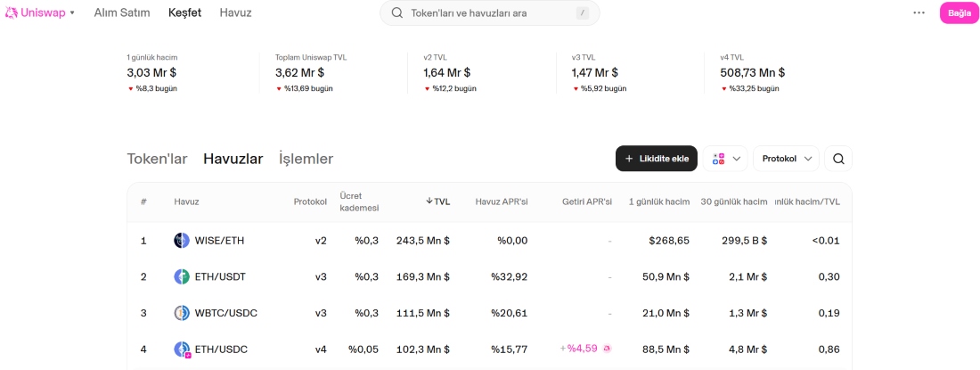Click the ETH/USDT token pair icon

tap(181, 277)
